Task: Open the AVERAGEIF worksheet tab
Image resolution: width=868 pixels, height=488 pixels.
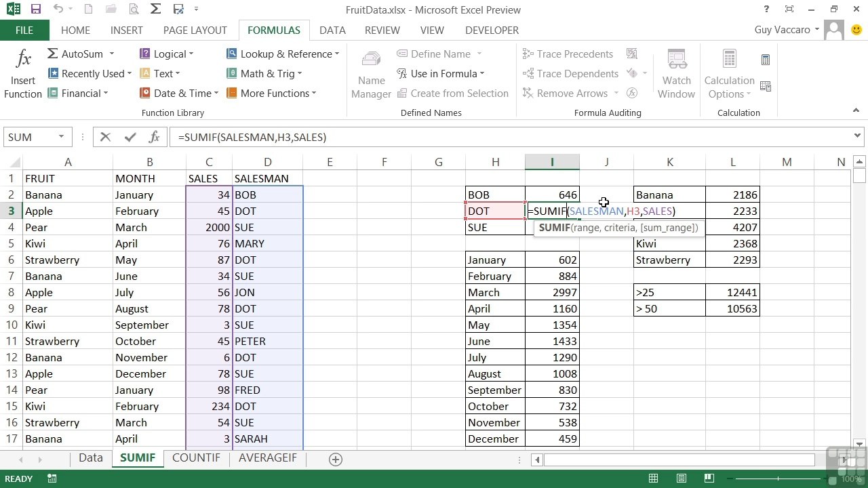Action: tap(268, 458)
